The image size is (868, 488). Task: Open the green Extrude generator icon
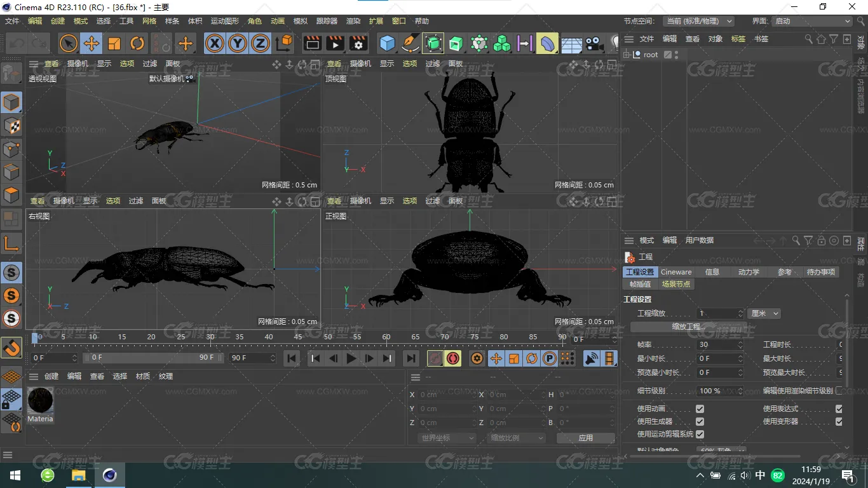click(456, 43)
